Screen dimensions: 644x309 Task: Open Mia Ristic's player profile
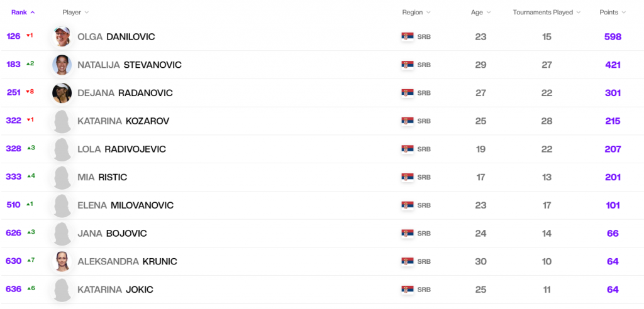[x=102, y=177]
